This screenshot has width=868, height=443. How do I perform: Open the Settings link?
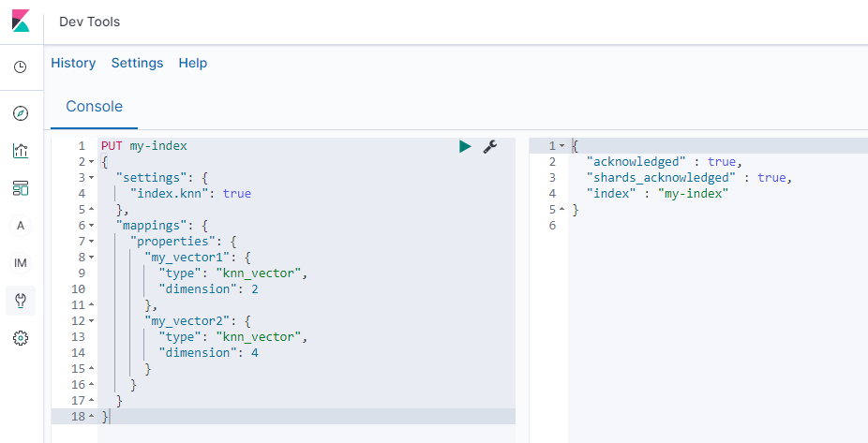(137, 63)
